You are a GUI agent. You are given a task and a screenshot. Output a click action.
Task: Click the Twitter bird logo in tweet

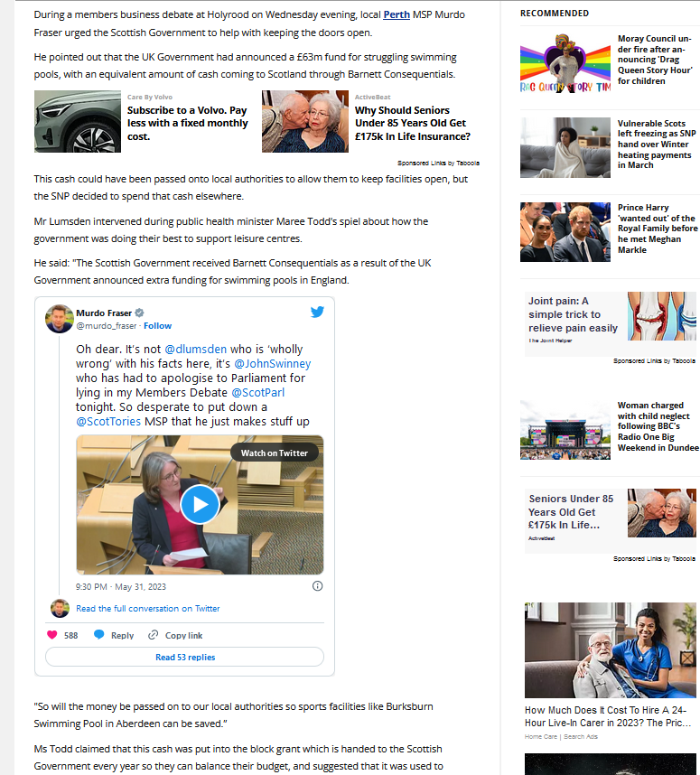(317, 312)
